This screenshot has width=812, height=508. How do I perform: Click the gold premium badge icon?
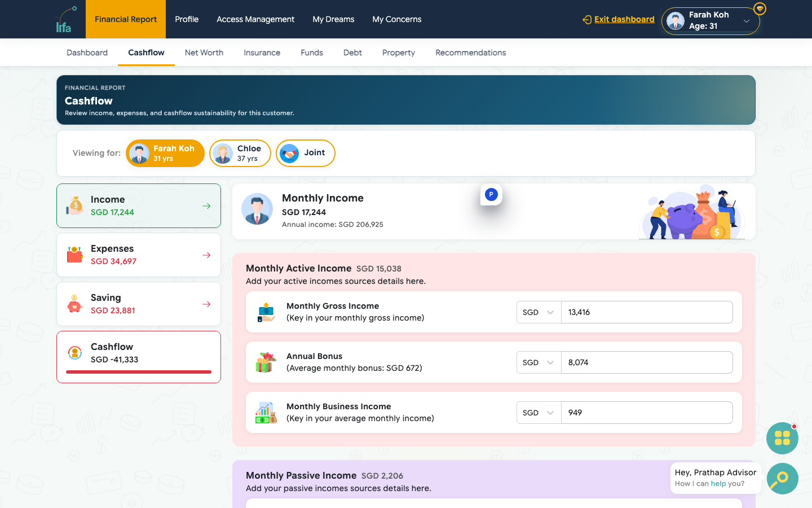[x=760, y=8]
